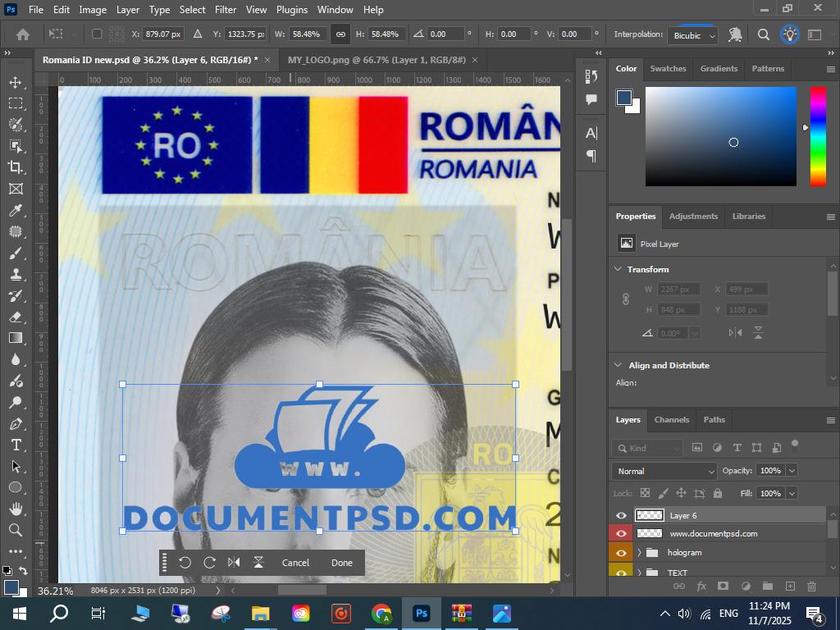
Task: Hide the hologram group layer
Action: click(x=621, y=553)
